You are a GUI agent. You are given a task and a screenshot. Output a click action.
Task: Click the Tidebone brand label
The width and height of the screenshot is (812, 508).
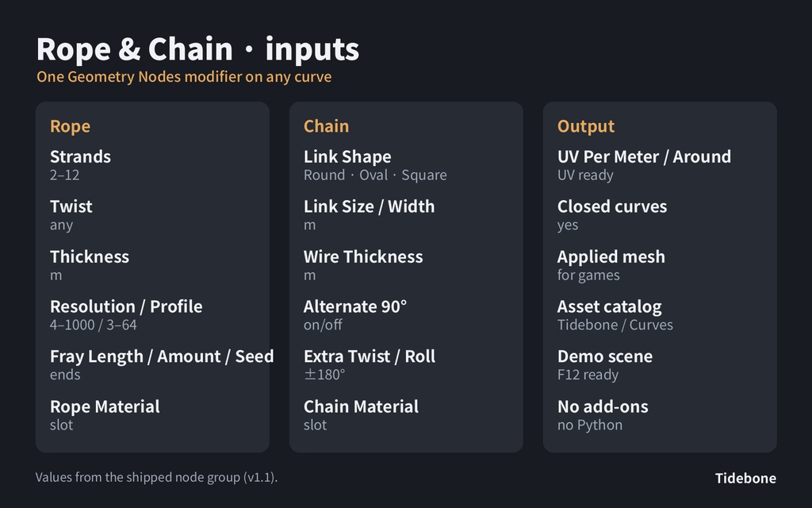(x=745, y=478)
